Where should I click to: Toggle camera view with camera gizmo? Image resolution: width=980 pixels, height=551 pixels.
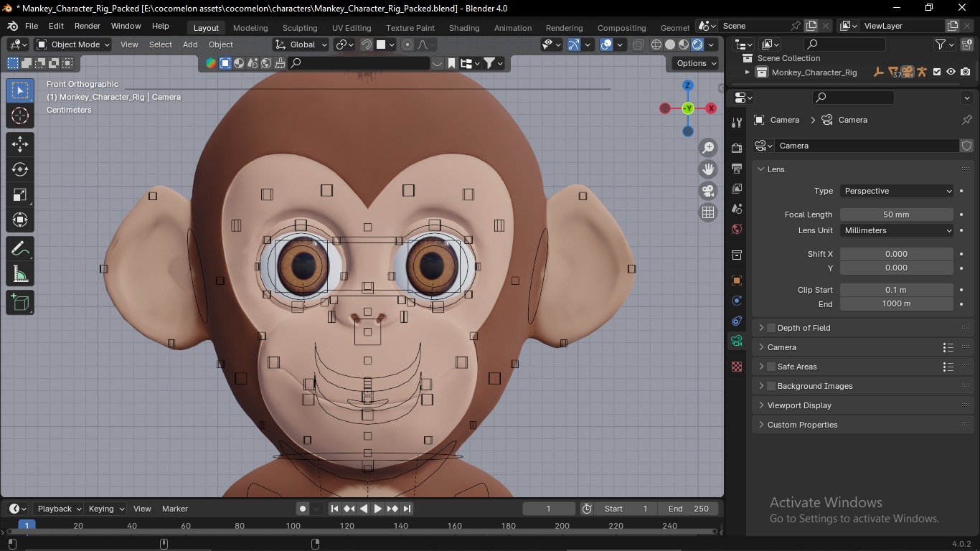point(708,191)
